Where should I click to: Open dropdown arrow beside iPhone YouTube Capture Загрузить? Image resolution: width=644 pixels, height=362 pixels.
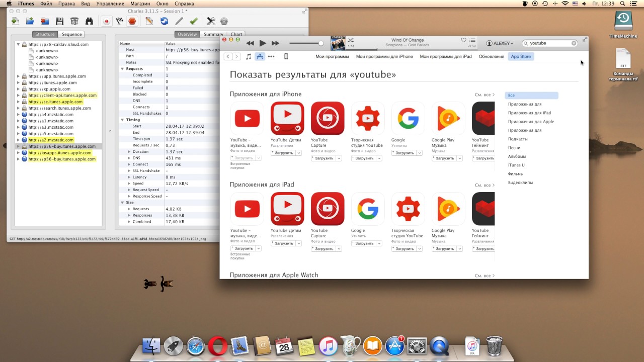[x=339, y=158]
